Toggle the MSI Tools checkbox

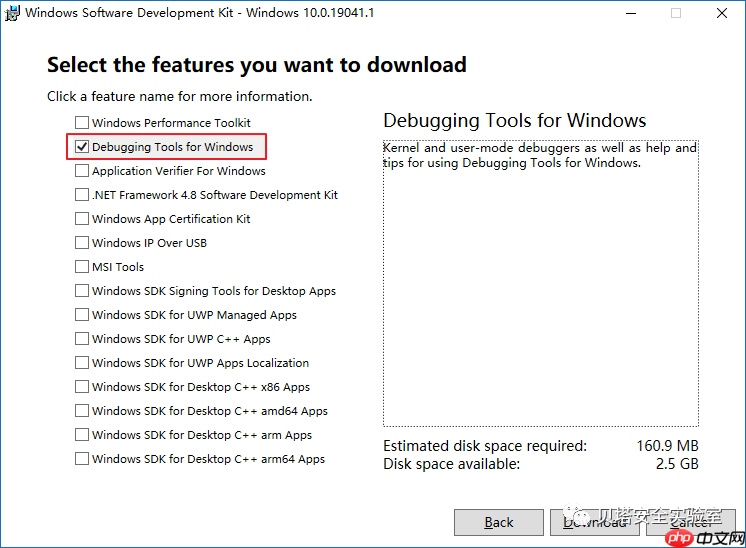tap(82, 266)
